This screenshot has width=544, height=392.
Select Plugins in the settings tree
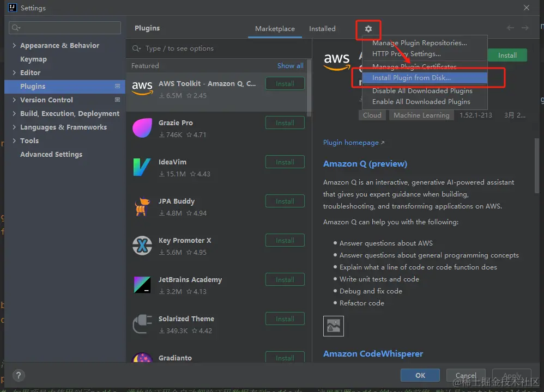click(x=65, y=87)
